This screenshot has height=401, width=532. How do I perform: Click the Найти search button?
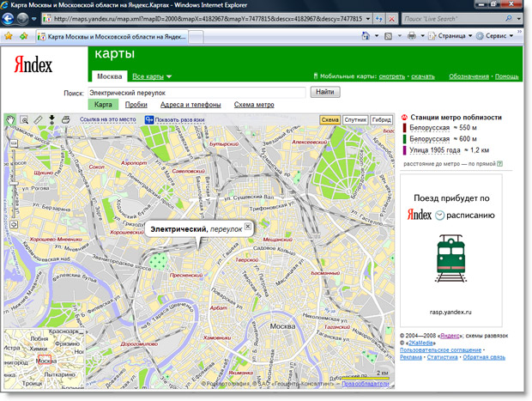[325, 92]
